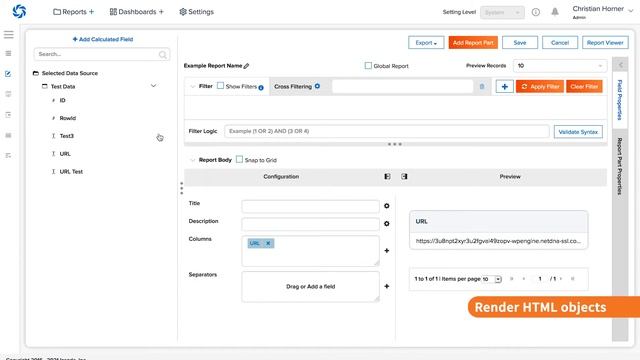
Task: Delete the filter with trash icon
Action: pos(482,87)
